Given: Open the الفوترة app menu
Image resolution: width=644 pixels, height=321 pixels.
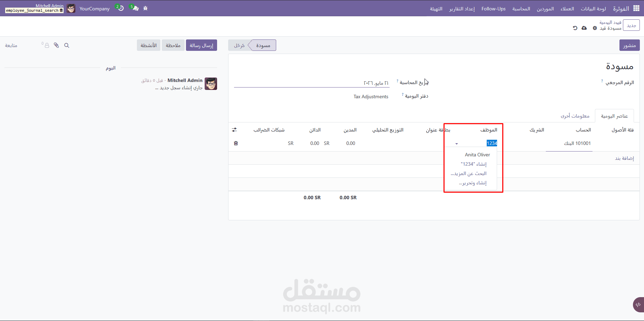Looking at the screenshot, I should tap(621, 9).
